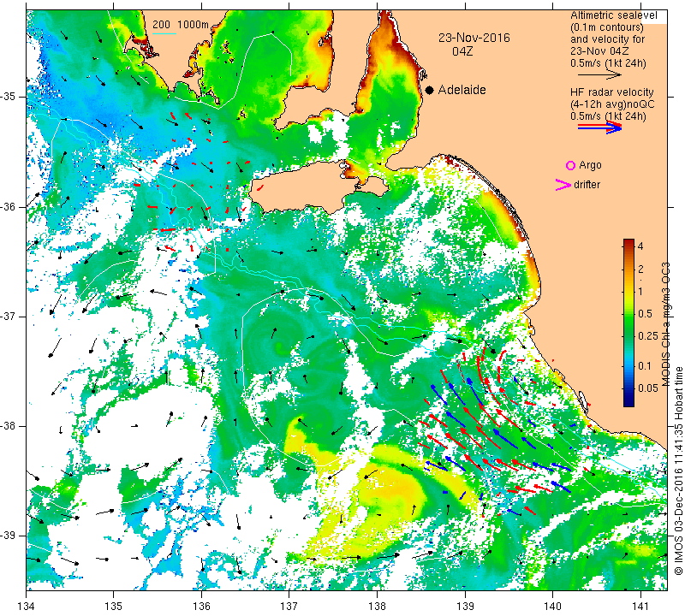Click the 134 longitude axis label
The height and width of the screenshot is (616, 685).
click(x=27, y=606)
